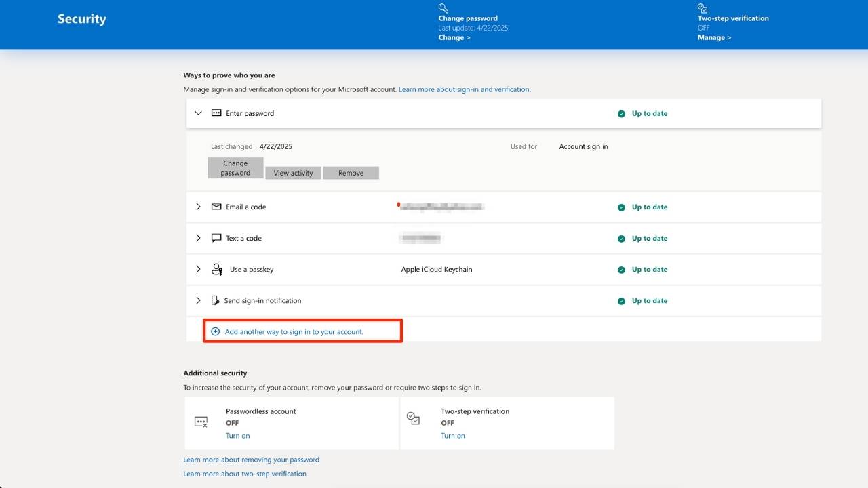Screen dimensions: 868x488
Task: Click the View activity button
Action: pos(293,173)
